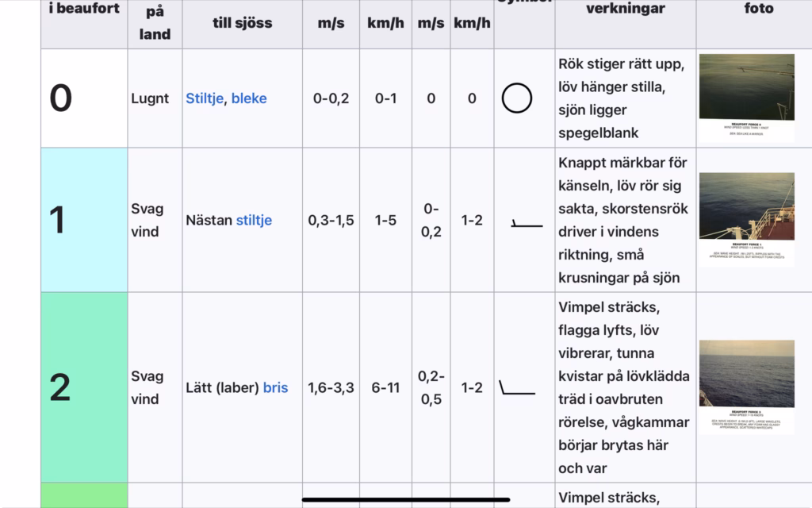Open the bris link
812x508 pixels.
(275, 387)
